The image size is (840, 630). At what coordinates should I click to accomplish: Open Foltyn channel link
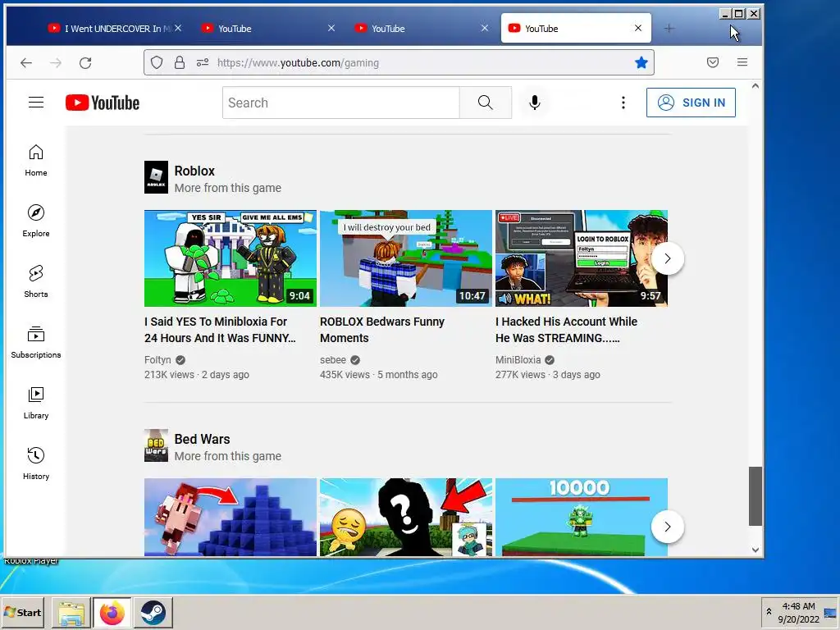[x=157, y=360]
